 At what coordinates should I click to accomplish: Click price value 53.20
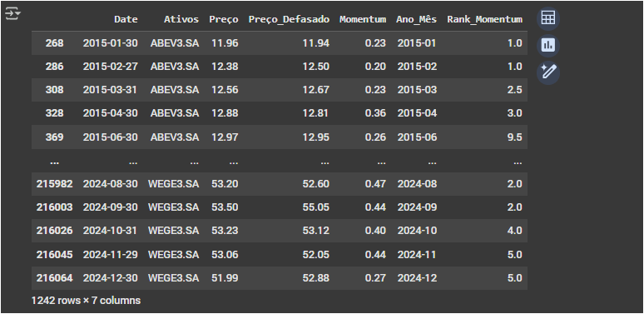[225, 184]
